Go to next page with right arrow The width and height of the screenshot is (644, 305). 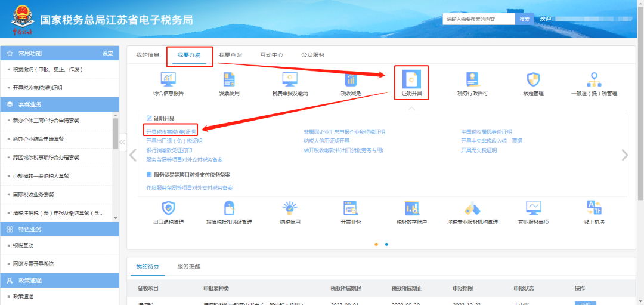point(624,155)
